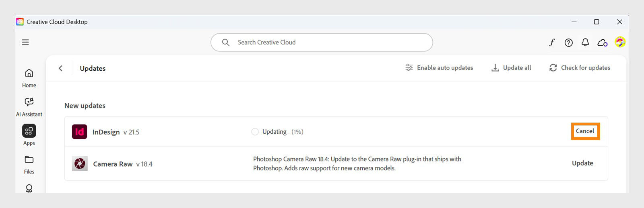Image resolution: width=644 pixels, height=208 pixels.
Task: Maximize the Creative Cloud Desktop window
Action: coord(597,22)
